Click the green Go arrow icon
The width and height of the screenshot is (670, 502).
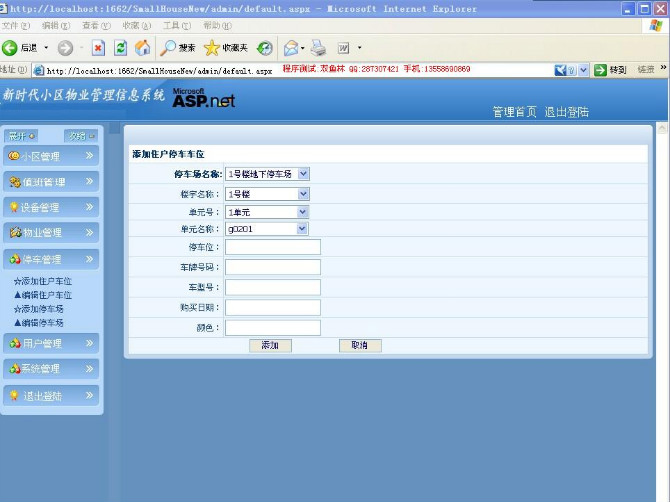click(x=600, y=70)
